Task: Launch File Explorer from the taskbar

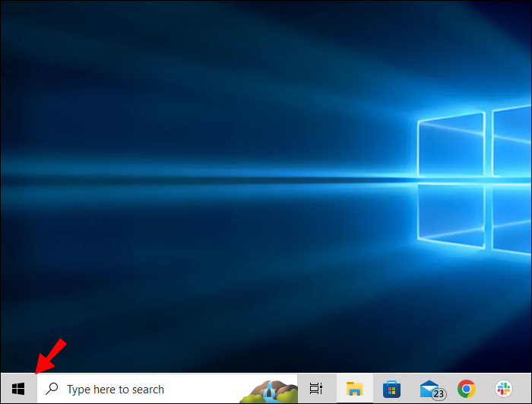Action: point(355,389)
